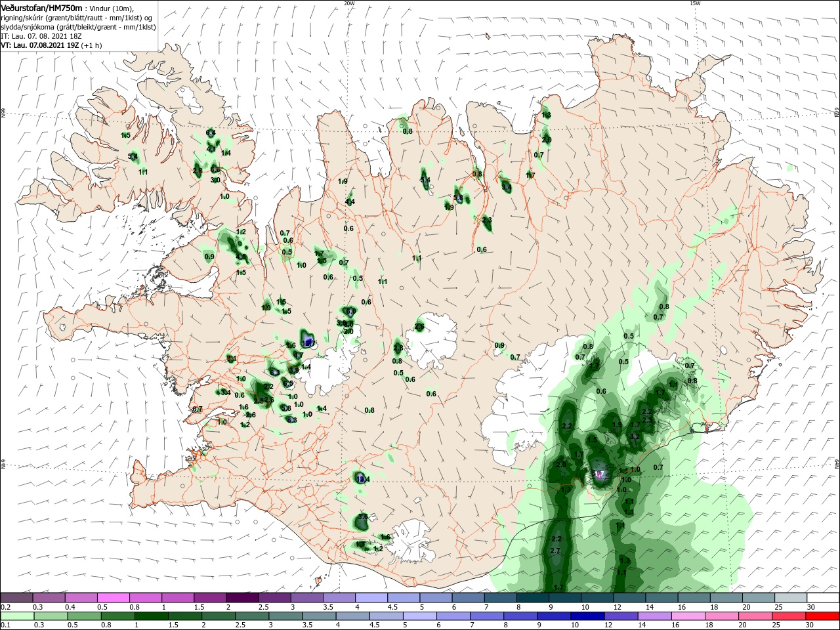The height and width of the screenshot is (630, 840).
Task: Click the 15W longitude label
Action: [694, 3]
